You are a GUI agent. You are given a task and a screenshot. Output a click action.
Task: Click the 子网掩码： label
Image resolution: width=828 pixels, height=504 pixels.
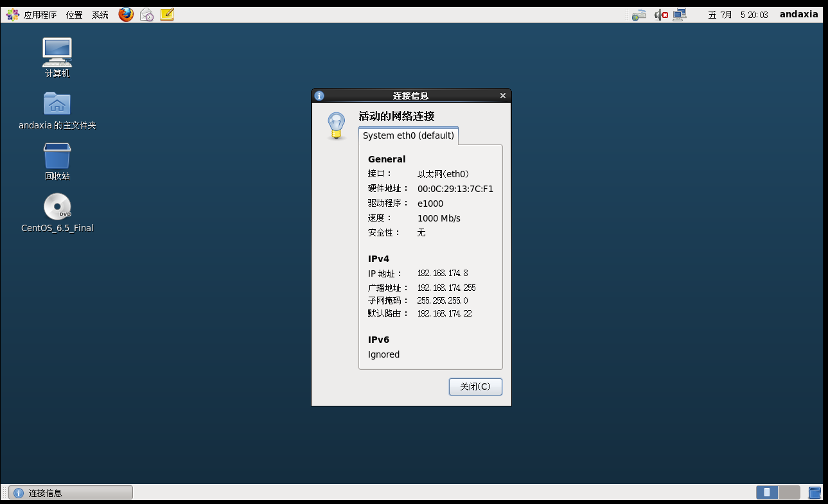(x=389, y=300)
